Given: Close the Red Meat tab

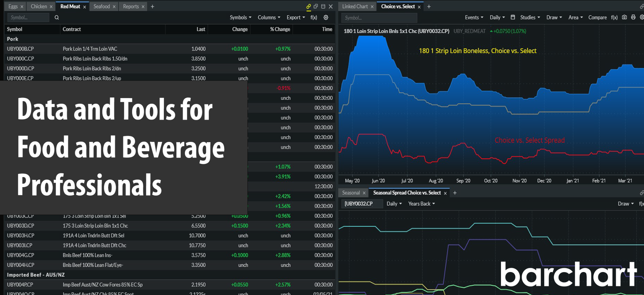Looking at the screenshot, I should [x=85, y=7].
